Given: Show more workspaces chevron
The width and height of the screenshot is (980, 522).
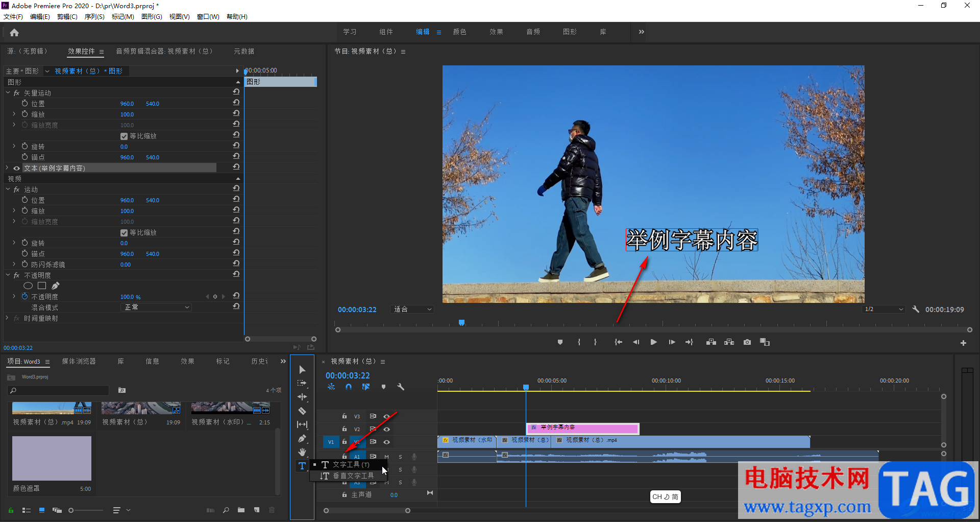Looking at the screenshot, I should [642, 32].
